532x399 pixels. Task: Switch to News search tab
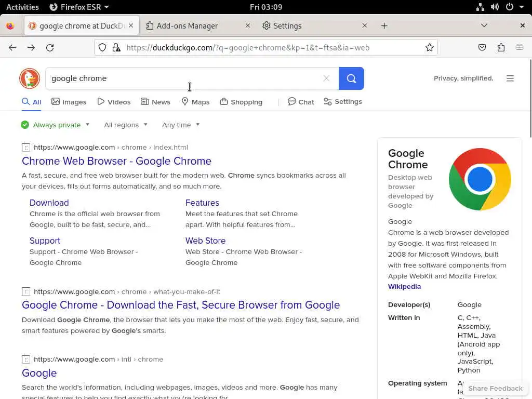[x=155, y=102]
